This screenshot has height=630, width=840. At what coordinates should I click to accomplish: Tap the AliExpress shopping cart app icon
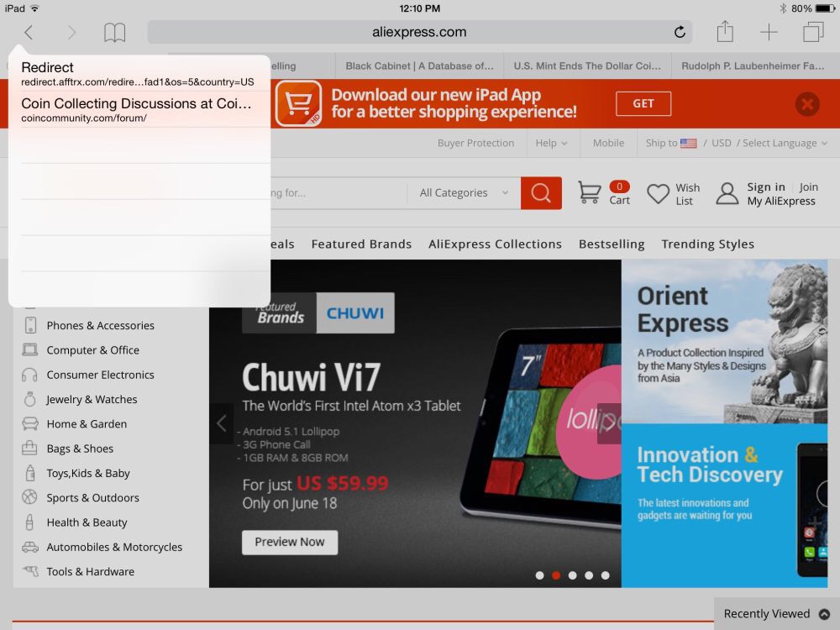pyautogui.click(x=298, y=103)
